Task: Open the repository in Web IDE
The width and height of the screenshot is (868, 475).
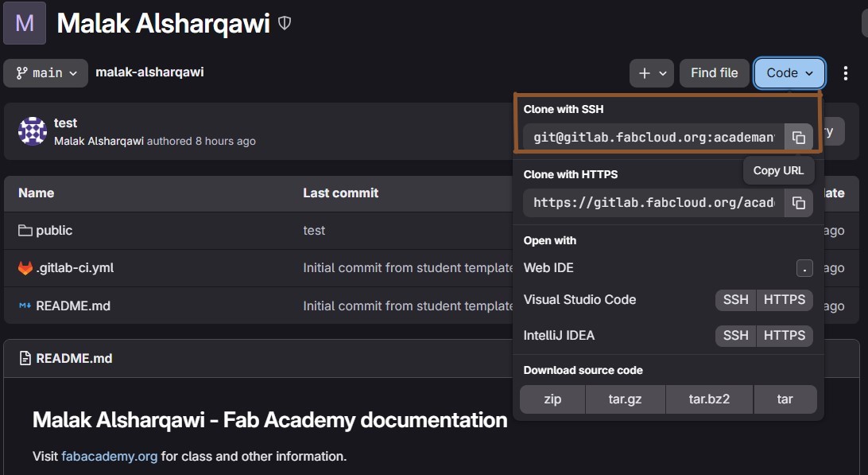Action: click(x=548, y=268)
